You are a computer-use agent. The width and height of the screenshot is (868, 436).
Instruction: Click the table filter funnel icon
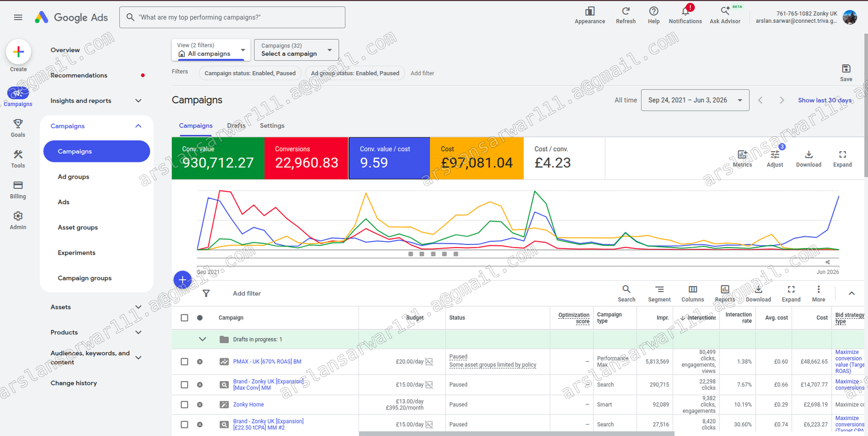click(206, 293)
